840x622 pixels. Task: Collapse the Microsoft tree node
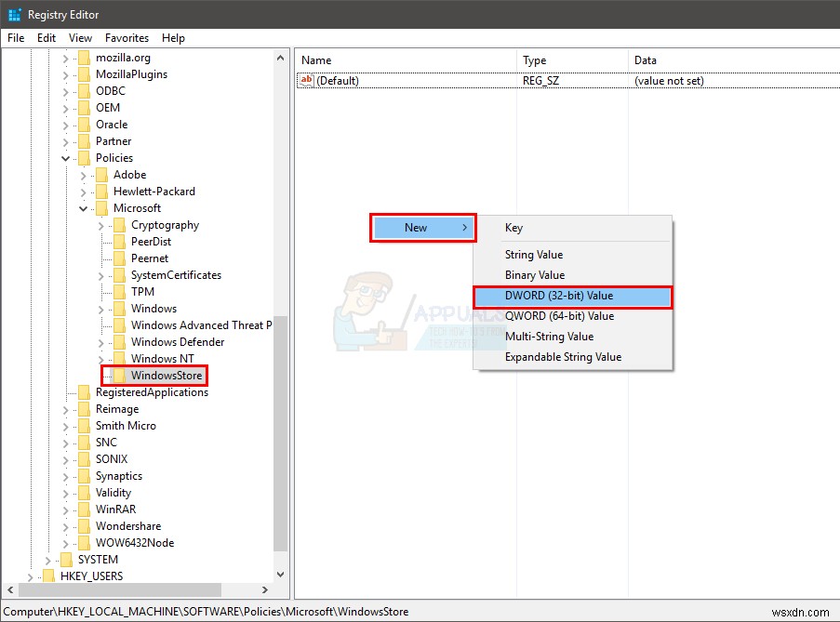(x=83, y=208)
